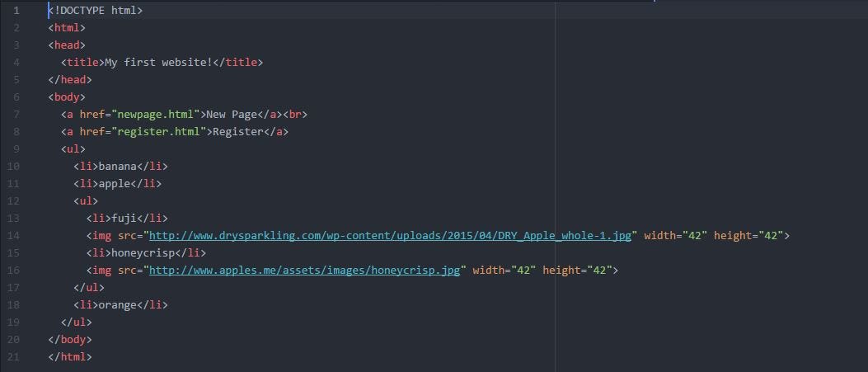Click the closing ul tag on line 17

(89, 287)
